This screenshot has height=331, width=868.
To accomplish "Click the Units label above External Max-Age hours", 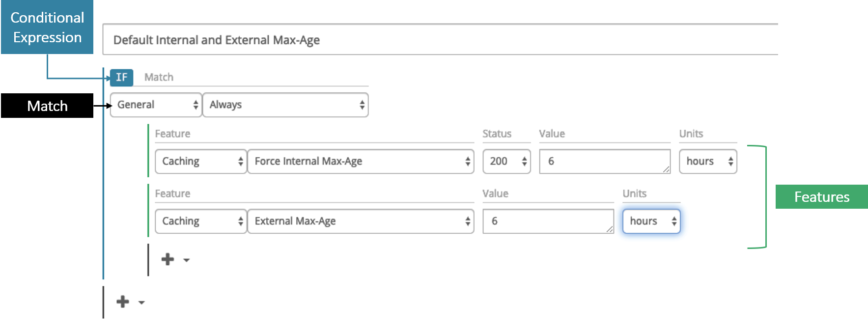I will tap(635, 193).
